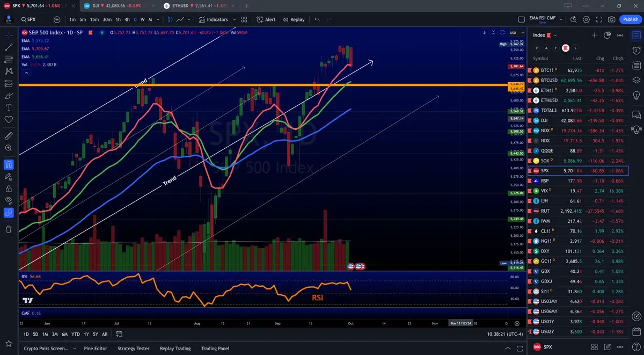Expand the Index watchlist name dropdown
644x355 pixels.
pos(555,35)
